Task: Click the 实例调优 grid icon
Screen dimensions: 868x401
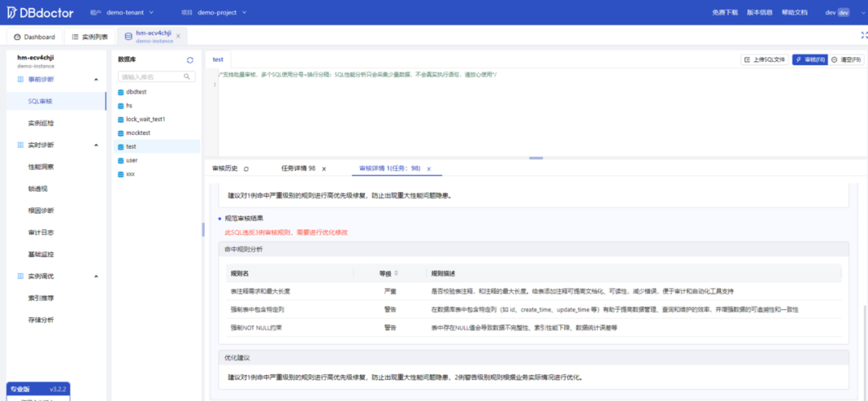Action: tap(20, 276)
